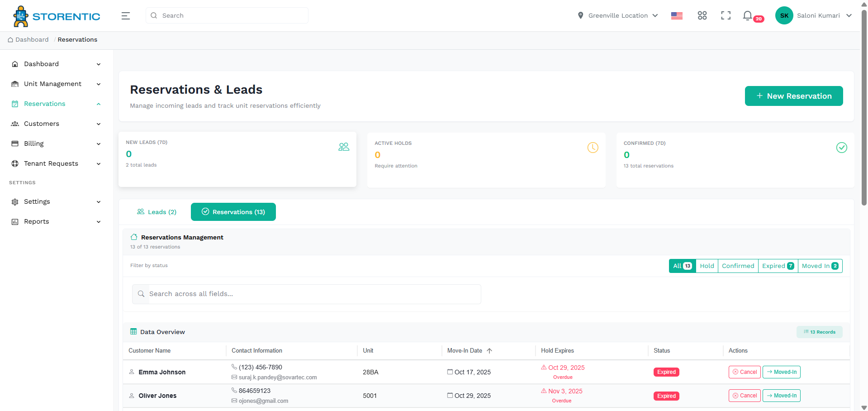Sort by Move-In Date column arrow

coord(489,350)
